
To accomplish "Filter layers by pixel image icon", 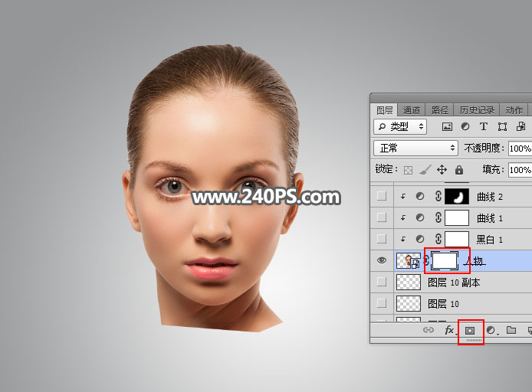I will pyautogui.click(x=448, y=126).
